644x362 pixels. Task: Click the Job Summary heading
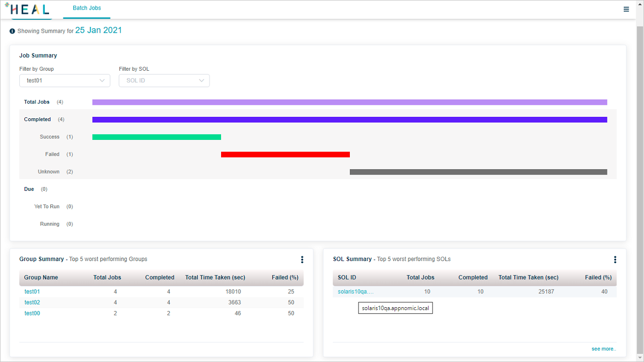[x=38, y=56]
